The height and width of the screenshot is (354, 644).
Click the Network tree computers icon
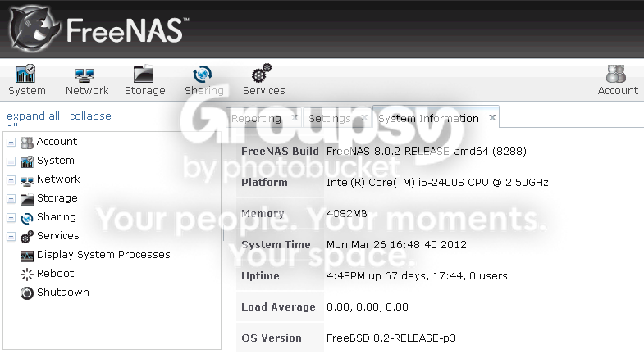coord(27,181)
